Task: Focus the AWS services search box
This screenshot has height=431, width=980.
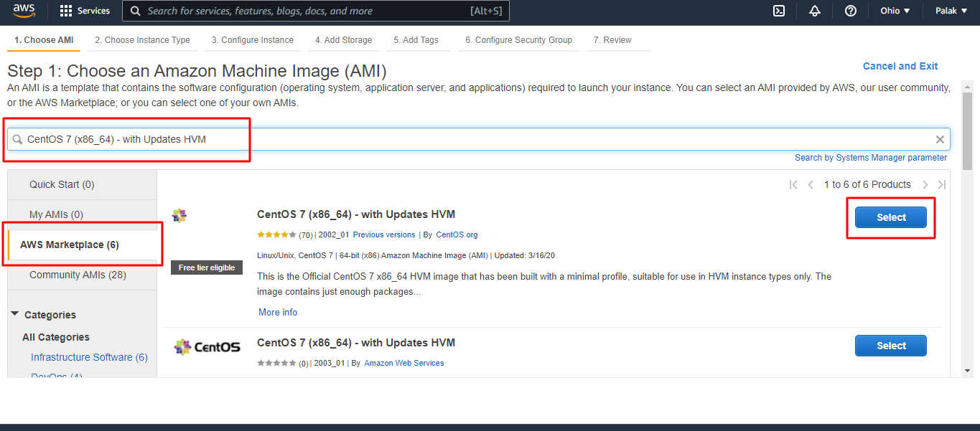Action: tap(316, 11)
